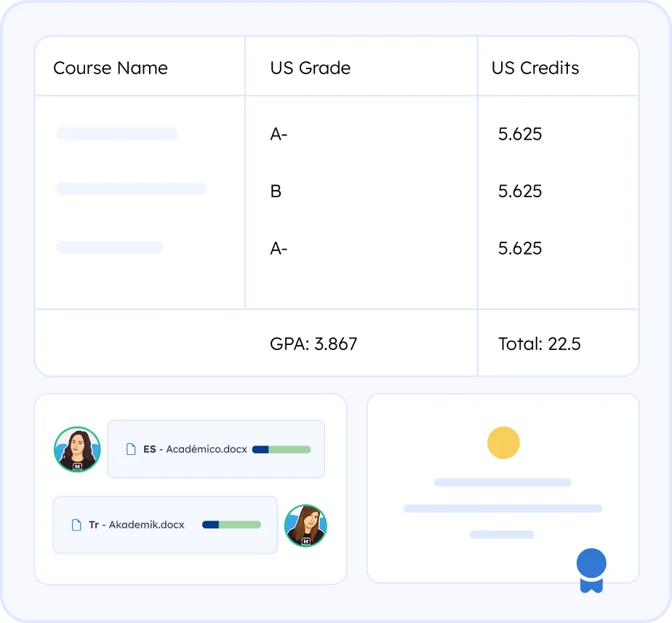
Task: Click the first A- grade entry
Action: pyautogui.click(x=279, y=135)
